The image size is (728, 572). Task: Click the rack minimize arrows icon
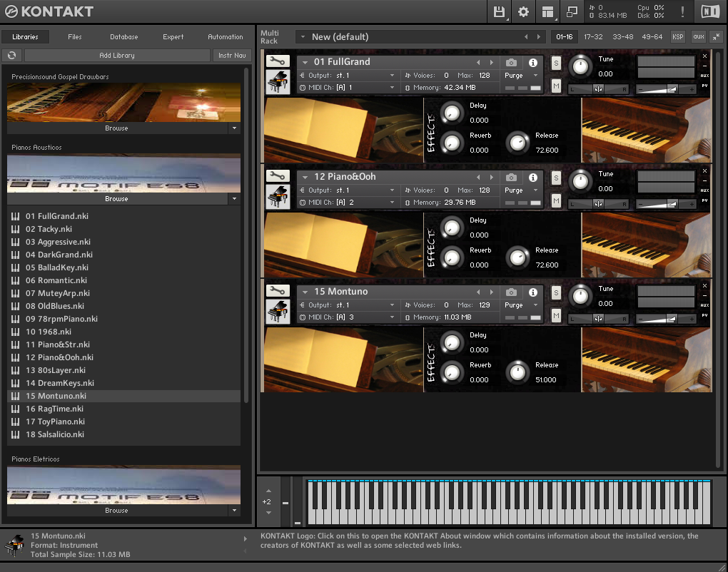click(x=717, y=36)
